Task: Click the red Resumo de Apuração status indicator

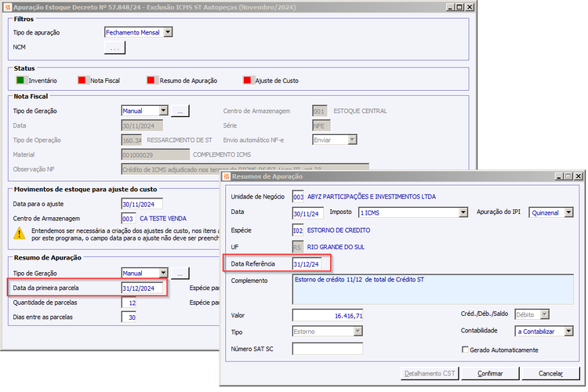Action: [151, 80]
